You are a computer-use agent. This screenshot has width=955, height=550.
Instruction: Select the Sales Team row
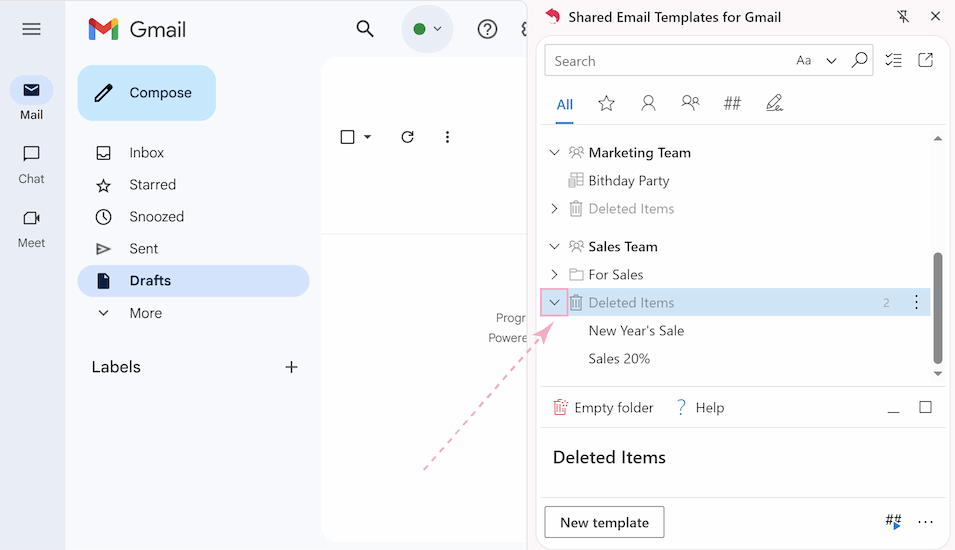click(736, 247)
